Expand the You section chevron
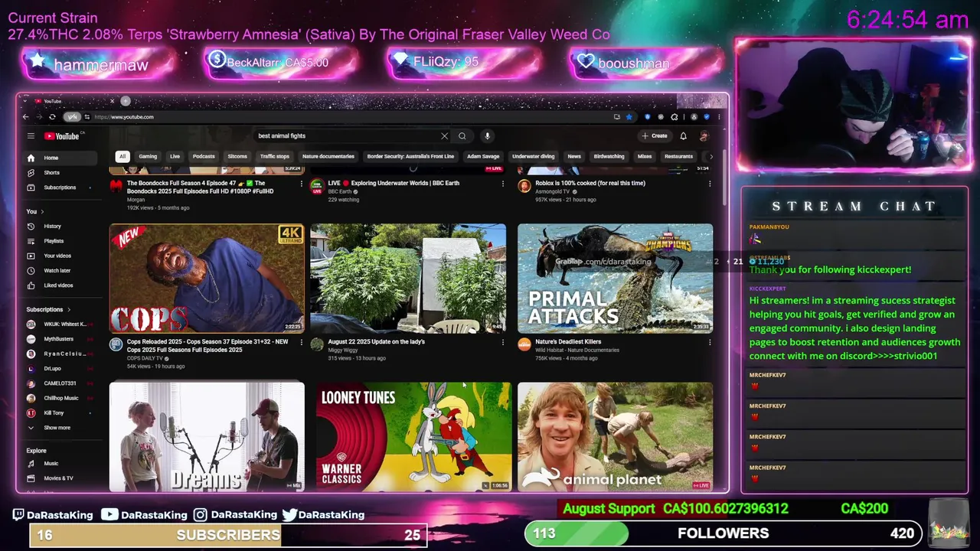The width and height of the screenshot is (980, 551). pos(42,212)
